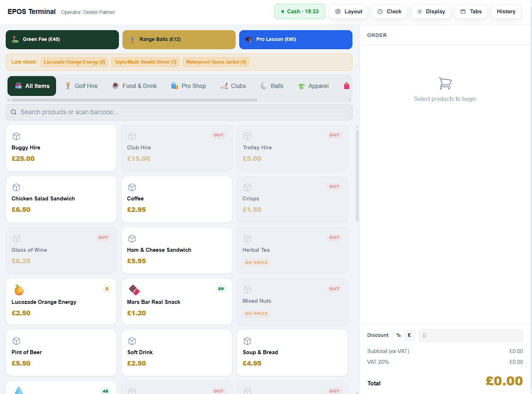This screenshot has width=532, height=394.
Task: Add Soup & Bread to the order
Action: (292, 353)
